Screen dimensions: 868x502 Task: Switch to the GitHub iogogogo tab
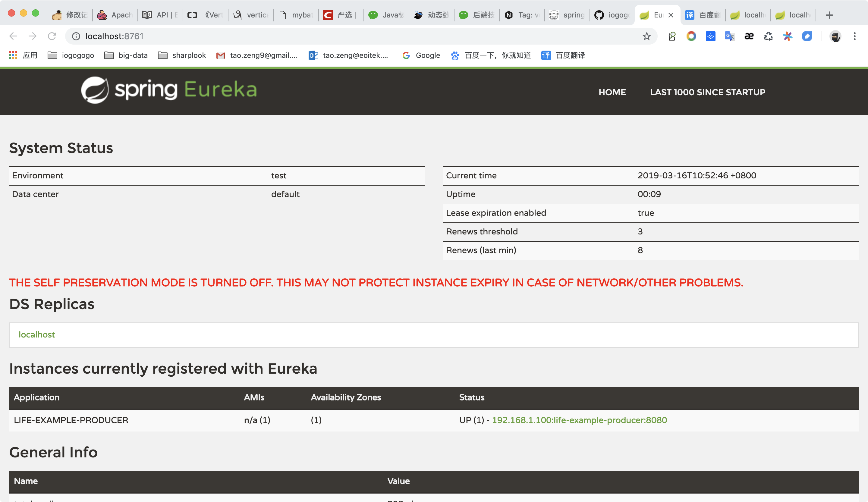point(612,15)
